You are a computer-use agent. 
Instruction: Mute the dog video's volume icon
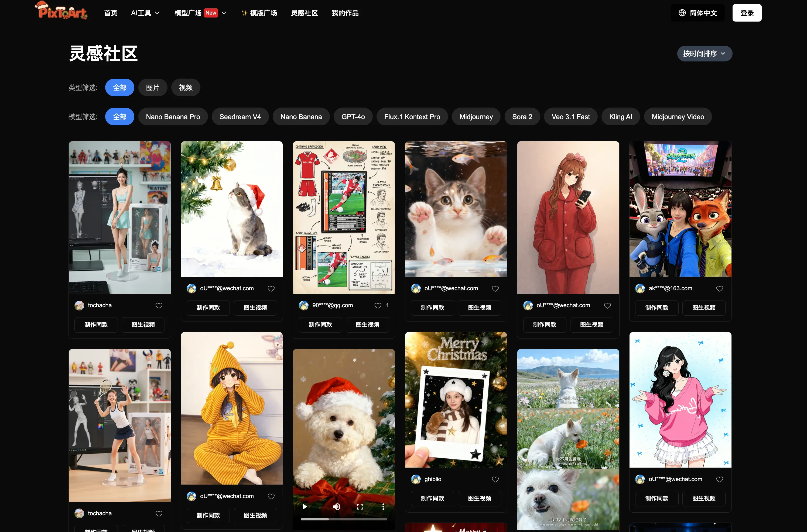[336, 507]
